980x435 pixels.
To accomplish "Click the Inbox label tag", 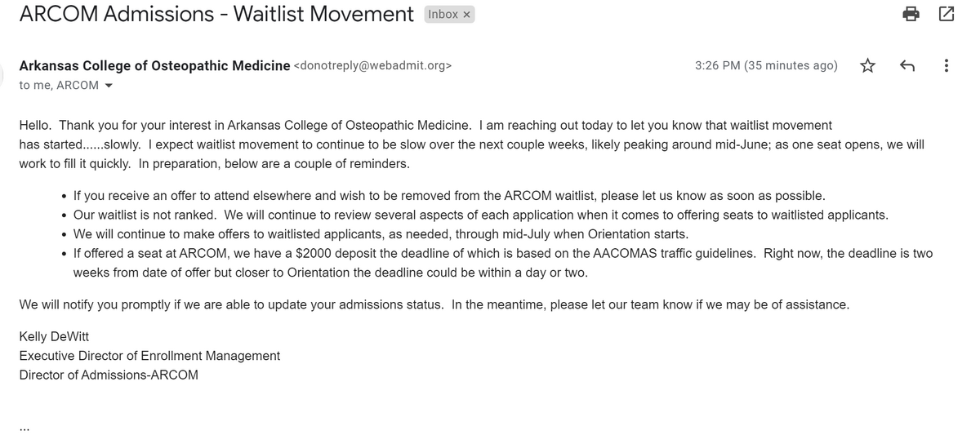I will (x=443, y=15).
